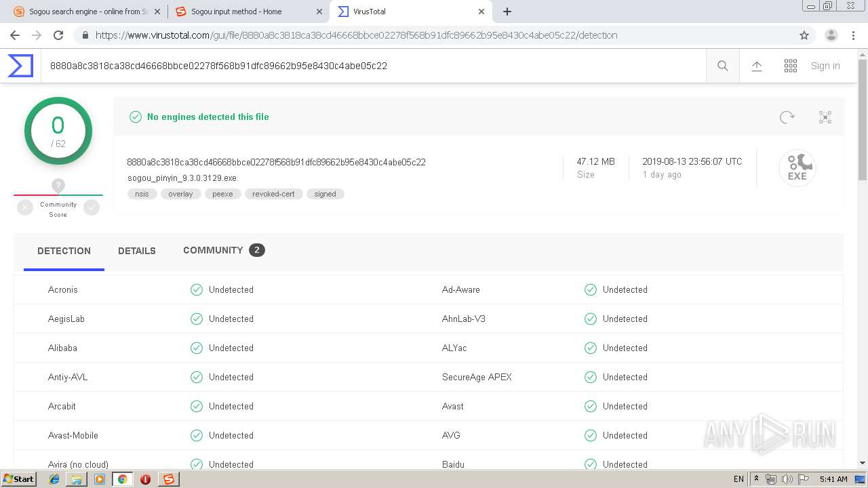Click the Ad-Aware engine name
Viewport: 868px width, 488px height.
coord(460,289)
